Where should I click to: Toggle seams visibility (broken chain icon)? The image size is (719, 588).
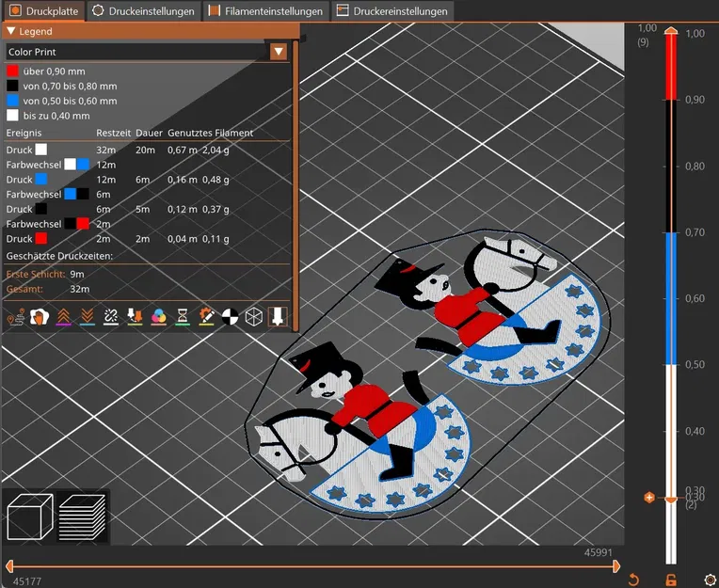point(111,316)
